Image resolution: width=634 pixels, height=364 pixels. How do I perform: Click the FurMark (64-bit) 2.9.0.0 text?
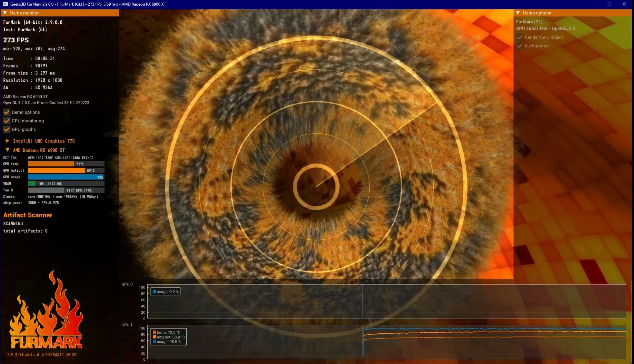tap(33, 22)
